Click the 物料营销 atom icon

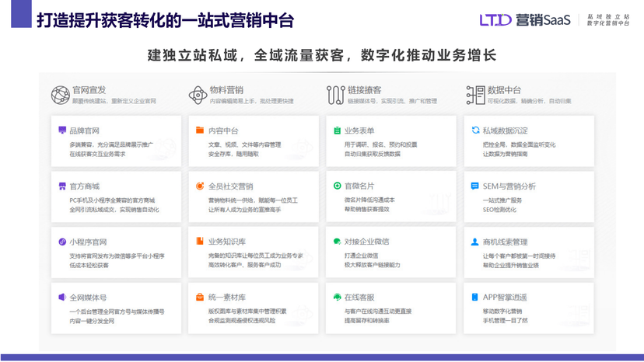pos(198,95)
